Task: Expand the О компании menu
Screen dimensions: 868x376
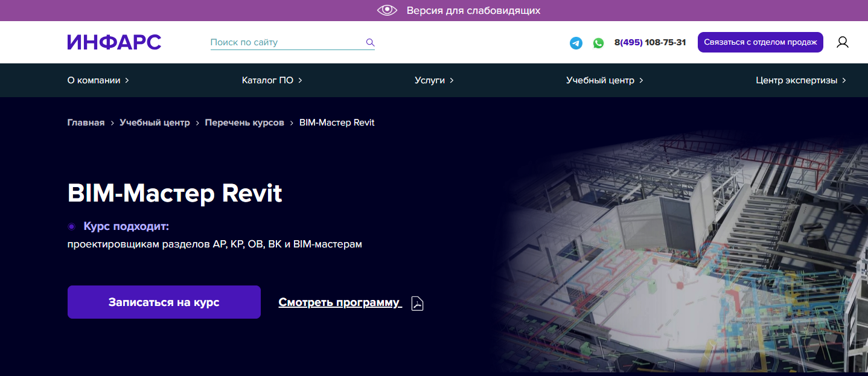Action: click(x=98, y=80)
